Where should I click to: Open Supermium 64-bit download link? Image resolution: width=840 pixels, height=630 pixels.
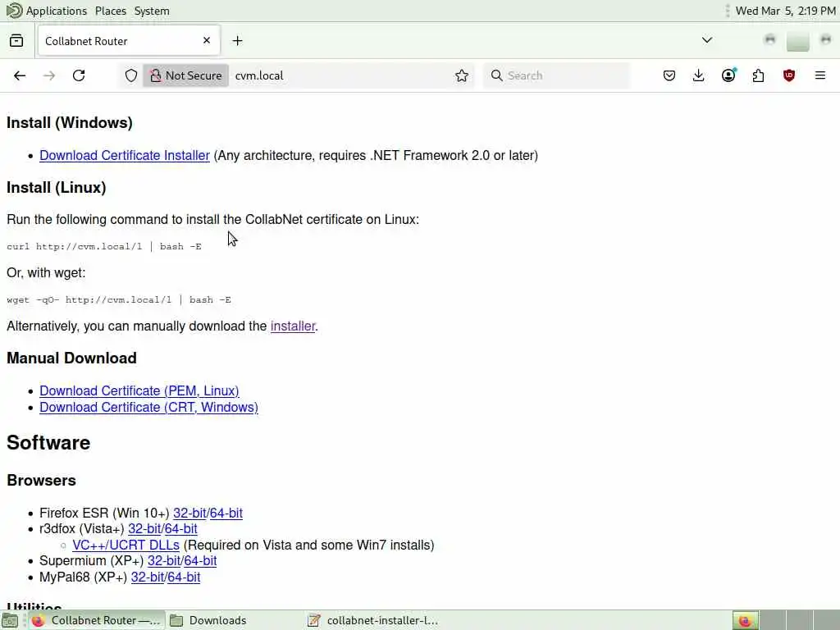coord(200,561)
